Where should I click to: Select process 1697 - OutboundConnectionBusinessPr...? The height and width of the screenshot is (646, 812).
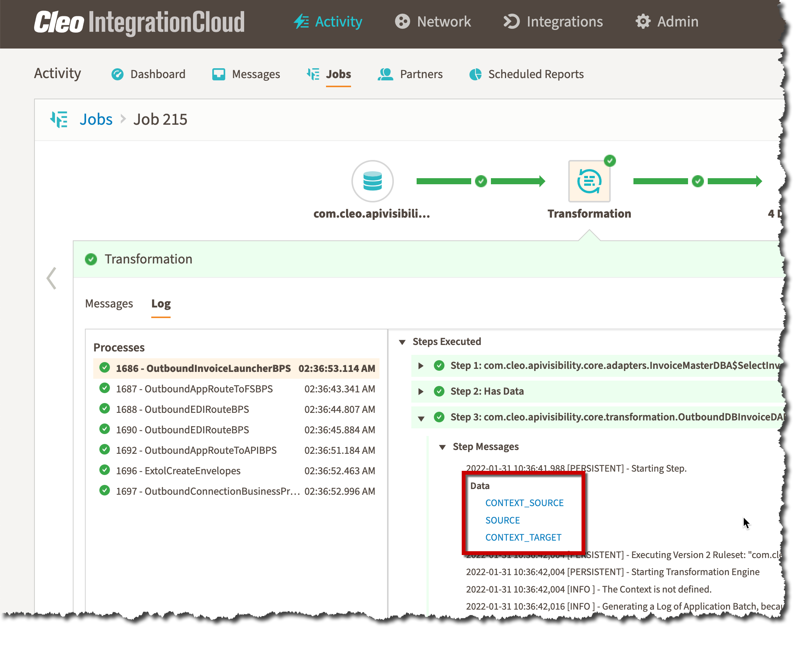point(236,491)
